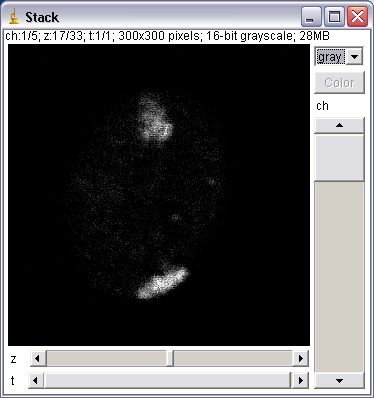The height and width of the screenshot is (398, 374).
Task: Click the Stack window title
Action: 42,17
